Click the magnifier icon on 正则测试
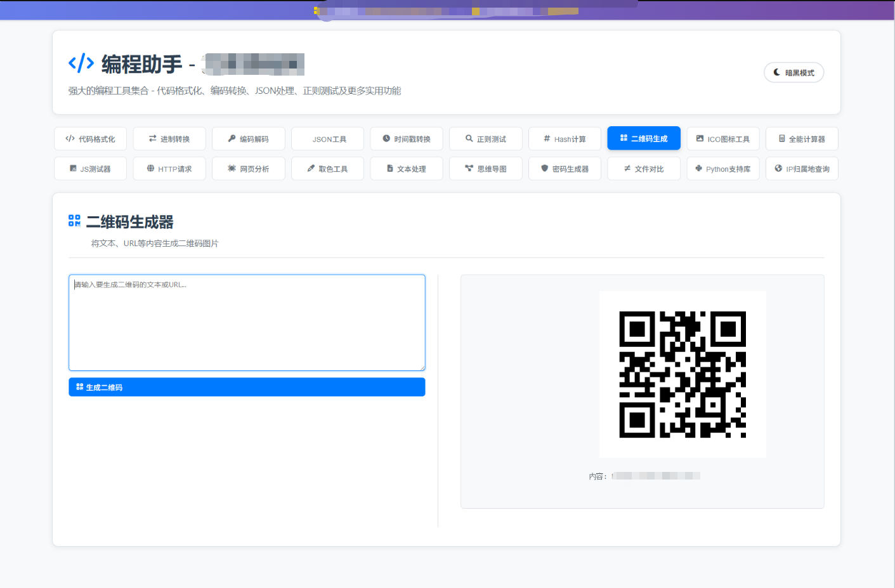 (469, 138)
